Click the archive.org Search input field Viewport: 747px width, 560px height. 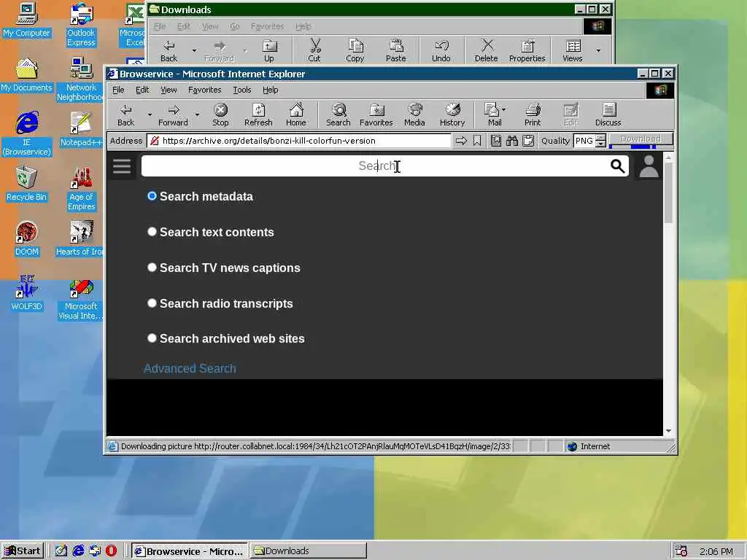375,166
